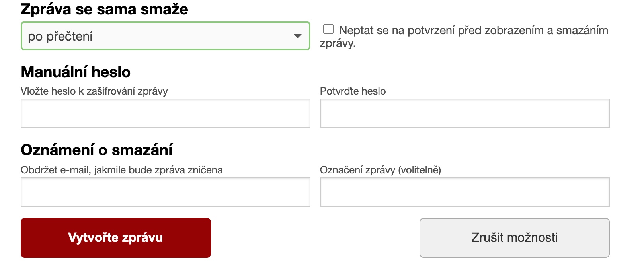
Task: Click the 'Označení zprávy (volitelně)' label text
Action: [380, 170]
